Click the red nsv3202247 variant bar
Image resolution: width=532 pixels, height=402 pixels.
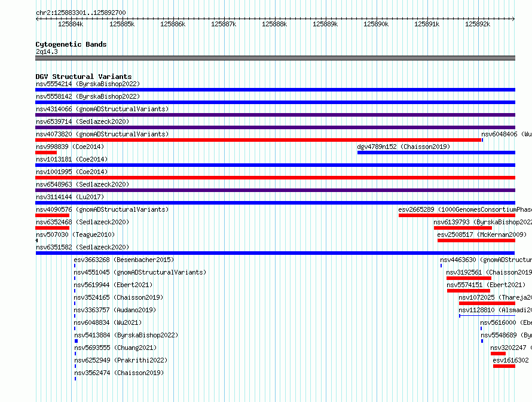pyautogui.click(x=498, y=354)
